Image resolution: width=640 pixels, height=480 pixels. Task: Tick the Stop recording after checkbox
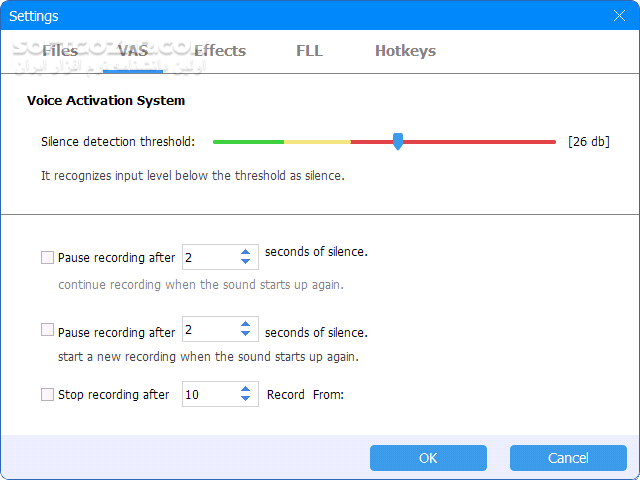click(47, 394)
